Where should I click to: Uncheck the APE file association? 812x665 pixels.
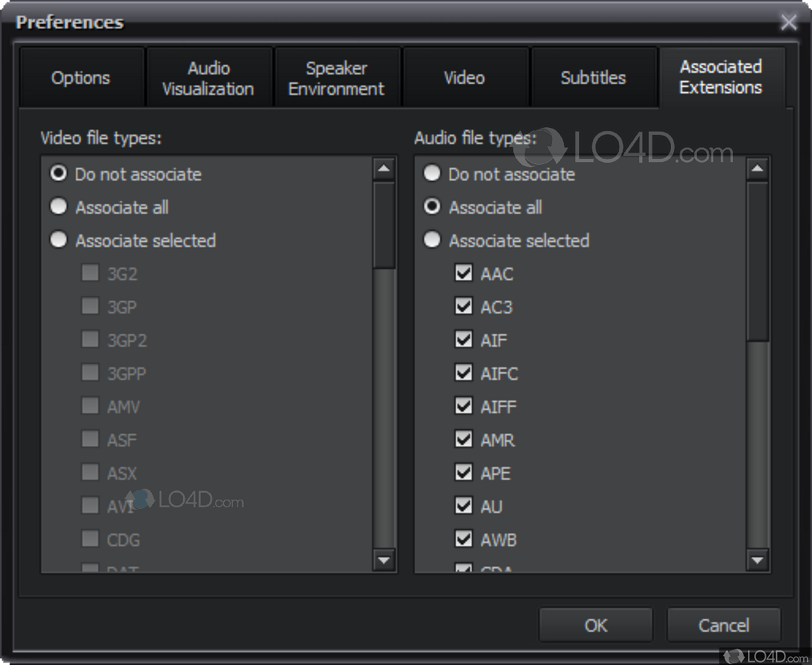[463, 472]
